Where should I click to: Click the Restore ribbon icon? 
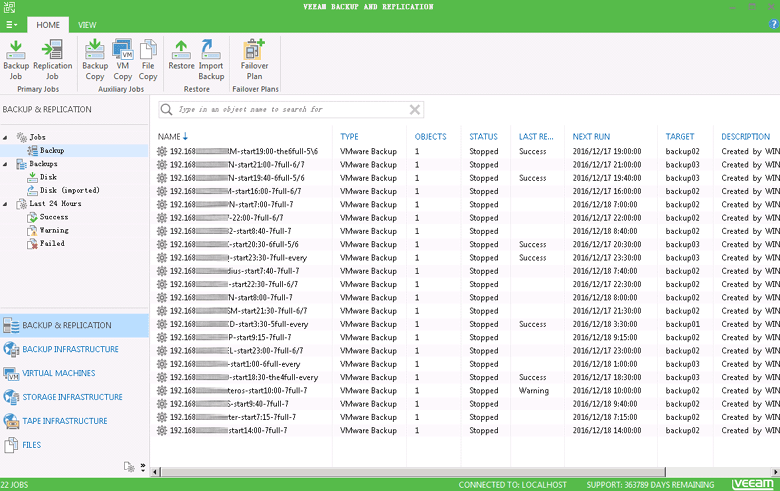pos(181,55)
